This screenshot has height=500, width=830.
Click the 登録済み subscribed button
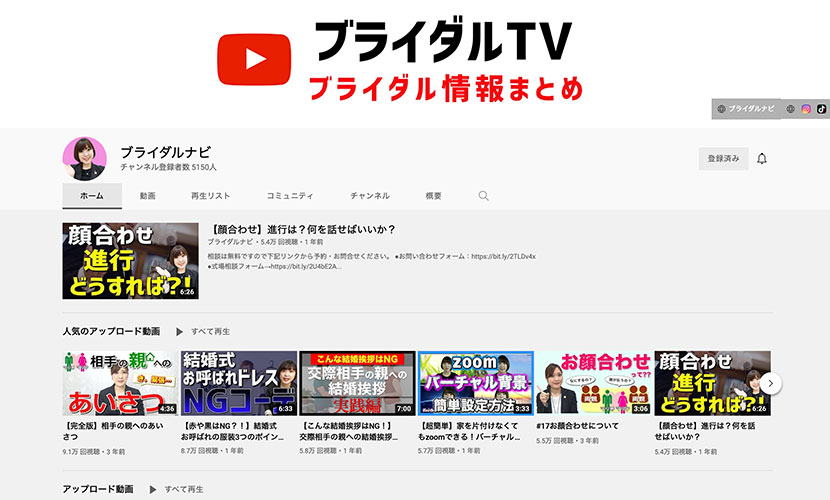click(x=723, y=159)
